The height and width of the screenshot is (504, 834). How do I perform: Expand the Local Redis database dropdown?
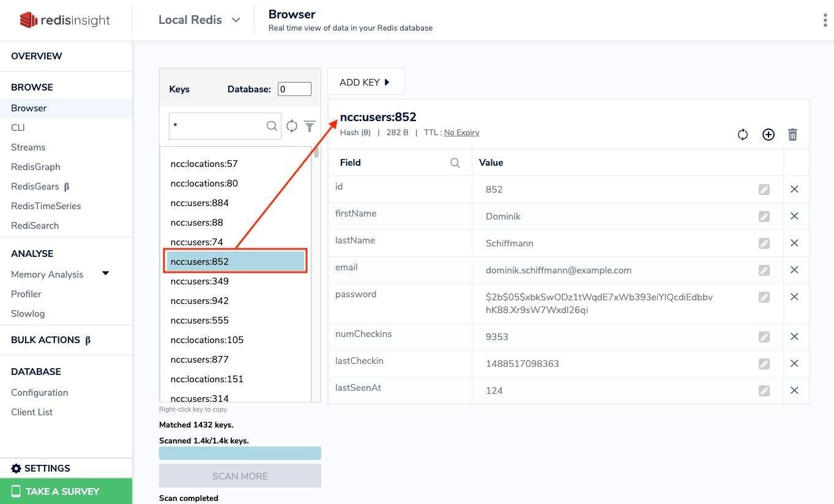(199, 20)
